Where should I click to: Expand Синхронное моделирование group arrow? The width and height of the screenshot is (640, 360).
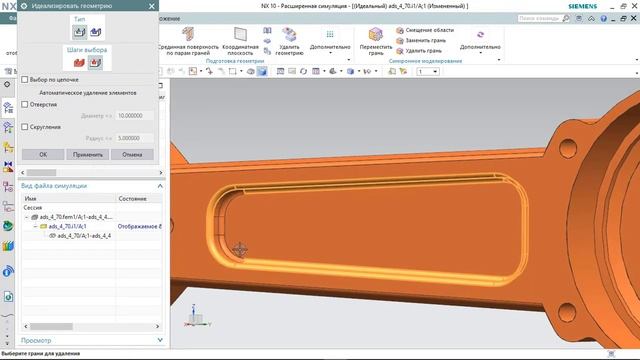click(x=499, y=60)
